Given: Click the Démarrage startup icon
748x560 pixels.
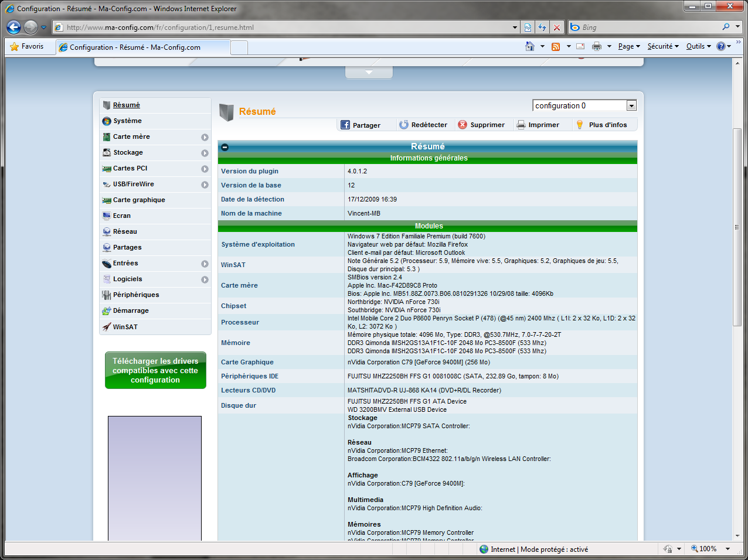Looking at the screenshot, I should pyautogui.click(x=107, y=311).
